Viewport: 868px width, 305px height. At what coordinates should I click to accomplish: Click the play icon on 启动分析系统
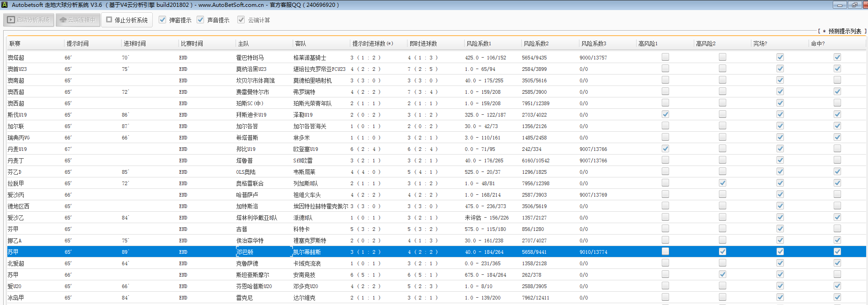11,20
